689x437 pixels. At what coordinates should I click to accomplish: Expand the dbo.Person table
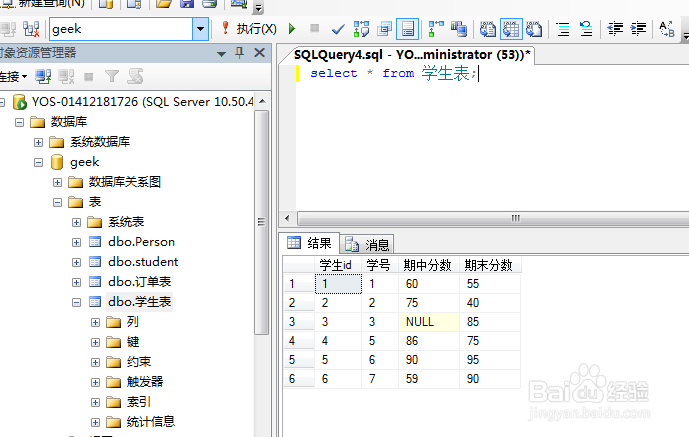(x=76, y=242)
